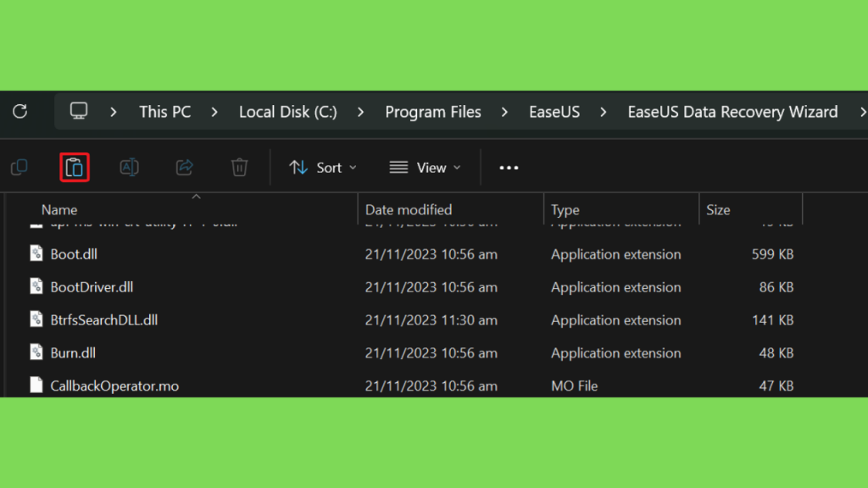The image size is (868, 488).
Task: Expand the chevron after the EaseUS breadcrumb
Action: [604, 113]
